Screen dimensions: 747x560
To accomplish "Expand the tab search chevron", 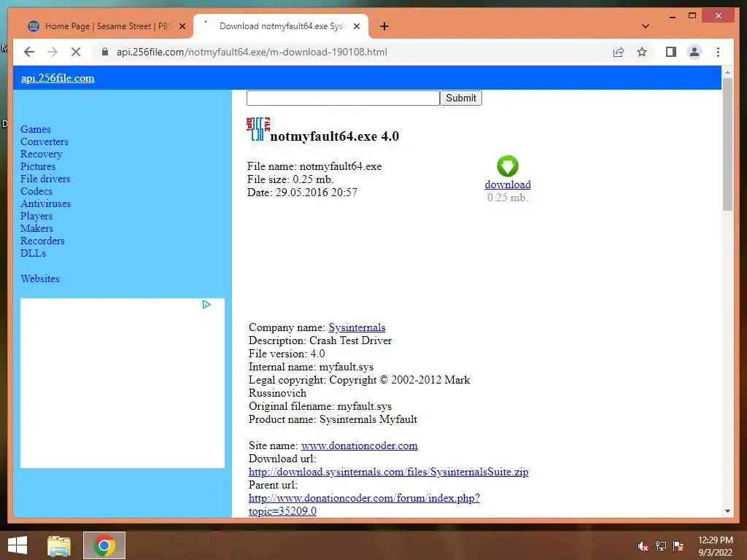I will [646, 26].
